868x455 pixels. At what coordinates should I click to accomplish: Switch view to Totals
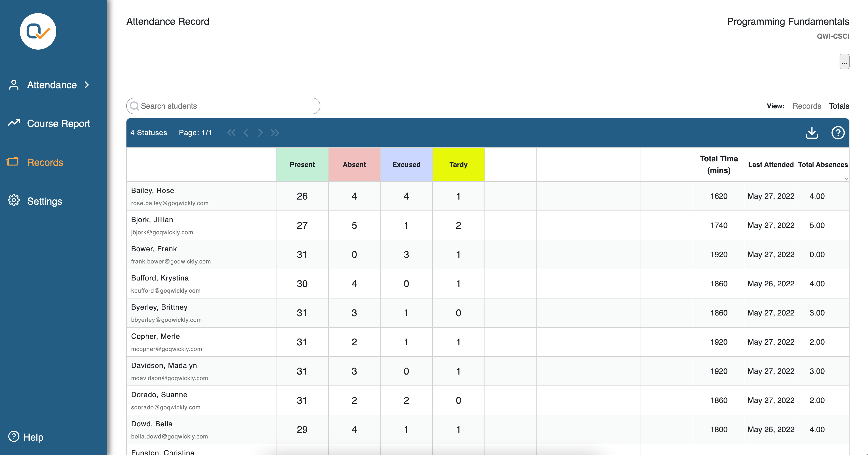click(x=839, y=106)
